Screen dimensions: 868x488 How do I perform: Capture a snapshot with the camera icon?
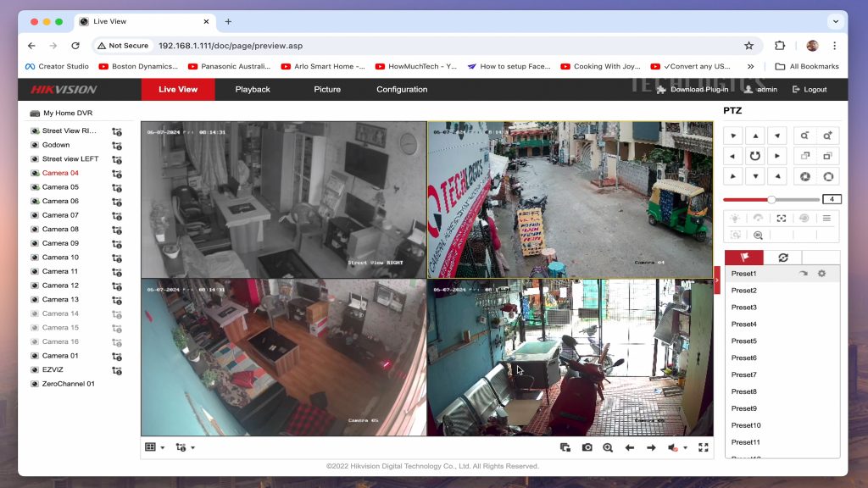pyautogui.click(x=587, y=447)
